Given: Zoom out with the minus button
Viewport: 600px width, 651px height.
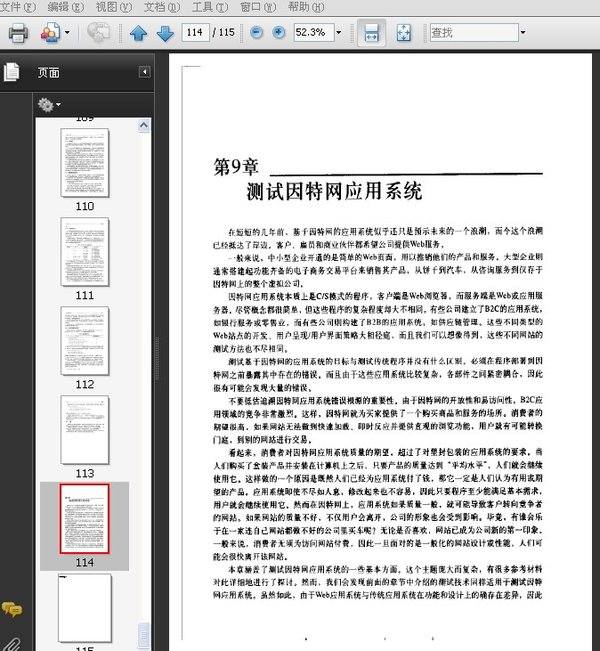Looking at the screenshot, I should [257, 32].
